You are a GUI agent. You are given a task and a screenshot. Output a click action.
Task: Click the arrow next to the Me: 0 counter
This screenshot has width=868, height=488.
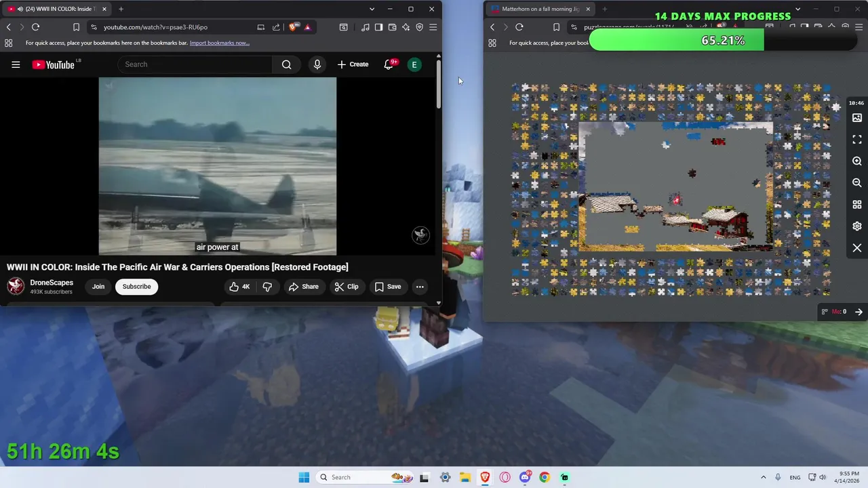coord(859,312)
